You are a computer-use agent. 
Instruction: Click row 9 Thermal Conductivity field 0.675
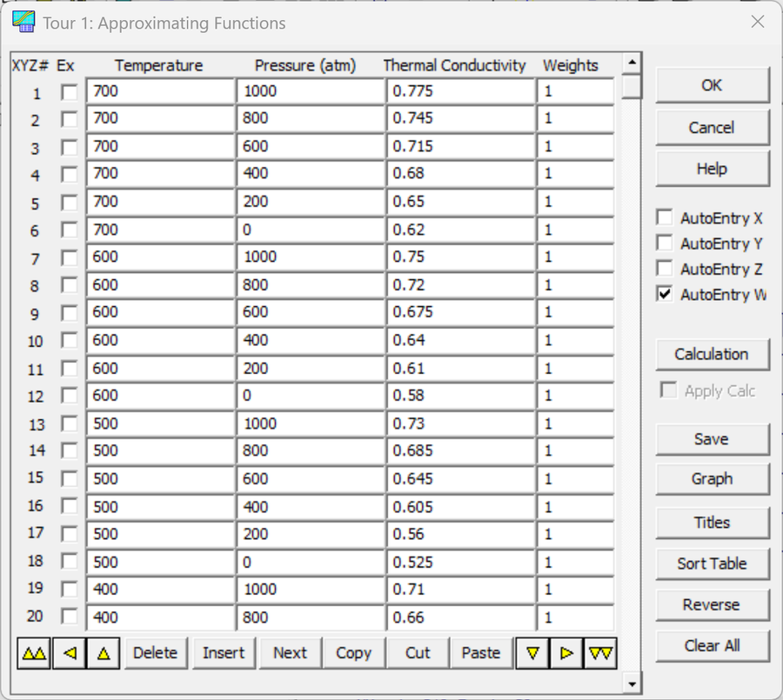(461, 312)
